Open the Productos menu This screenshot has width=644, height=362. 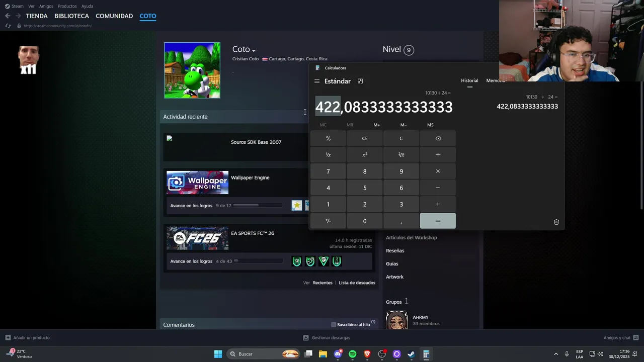tap(67, 6)
